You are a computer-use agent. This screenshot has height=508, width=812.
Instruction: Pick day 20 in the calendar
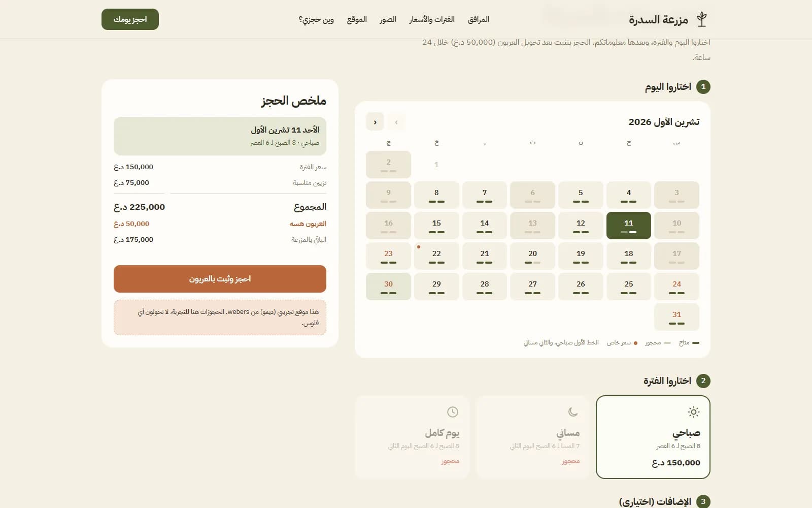point(532,256)
